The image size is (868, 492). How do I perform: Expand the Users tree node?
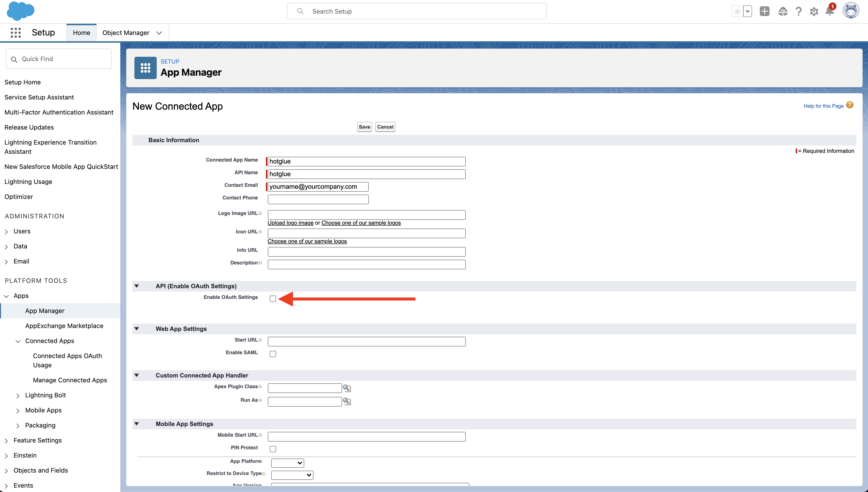6,231
